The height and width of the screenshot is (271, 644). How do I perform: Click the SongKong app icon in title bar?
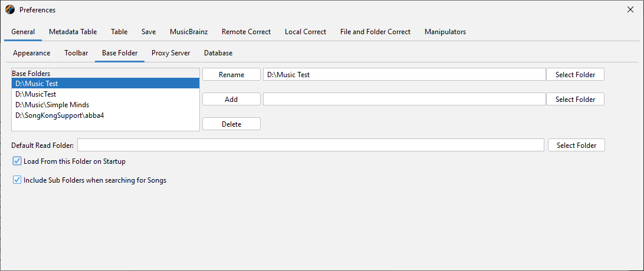pos(9,9)
